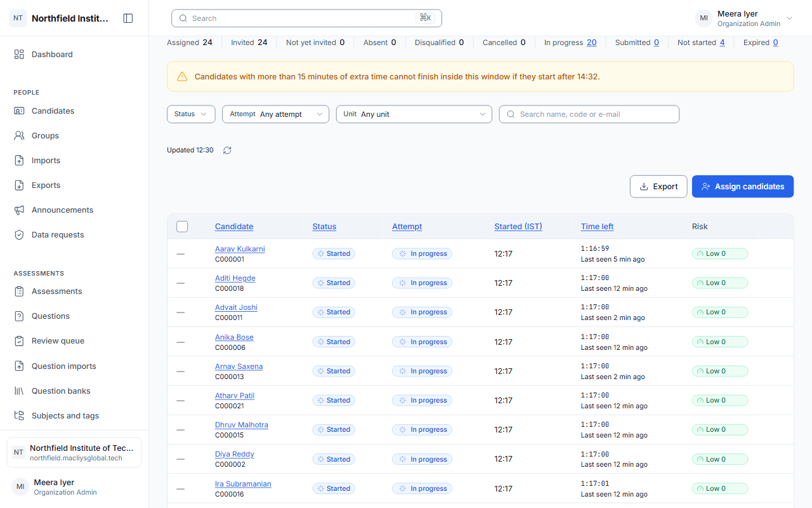Sort by Time left column
Screen dimensions: 812x508
[x=597, y=227]
